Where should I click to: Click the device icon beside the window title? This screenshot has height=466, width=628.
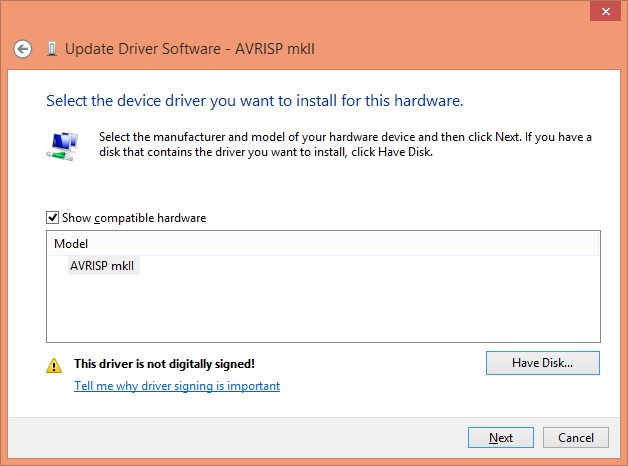(x=52, y=49)
